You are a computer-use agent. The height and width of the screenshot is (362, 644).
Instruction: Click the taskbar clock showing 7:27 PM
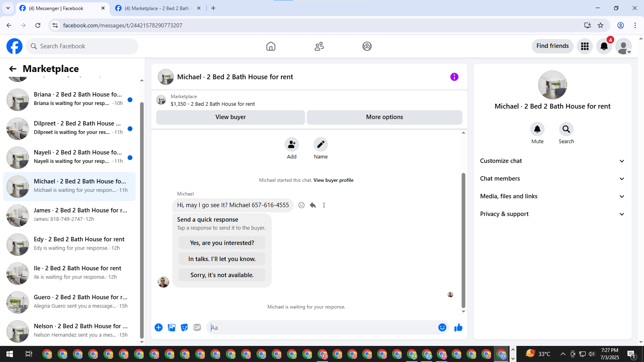coord(609,354)
